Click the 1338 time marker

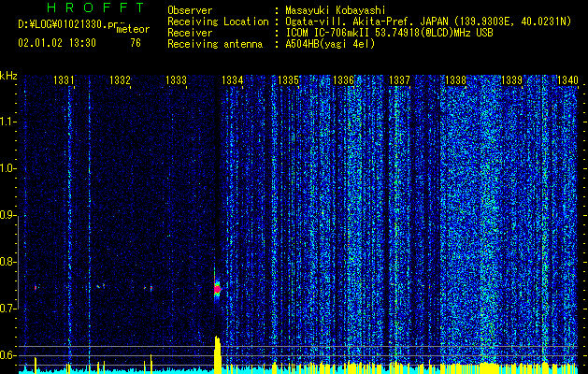(x=455, y=80)
